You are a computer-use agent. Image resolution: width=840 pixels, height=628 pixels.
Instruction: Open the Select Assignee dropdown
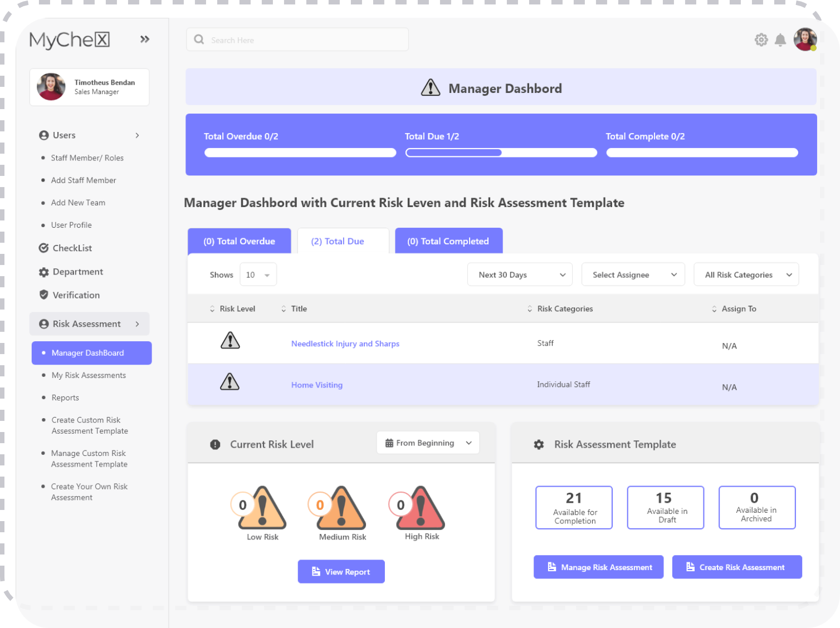coord(633,274)
